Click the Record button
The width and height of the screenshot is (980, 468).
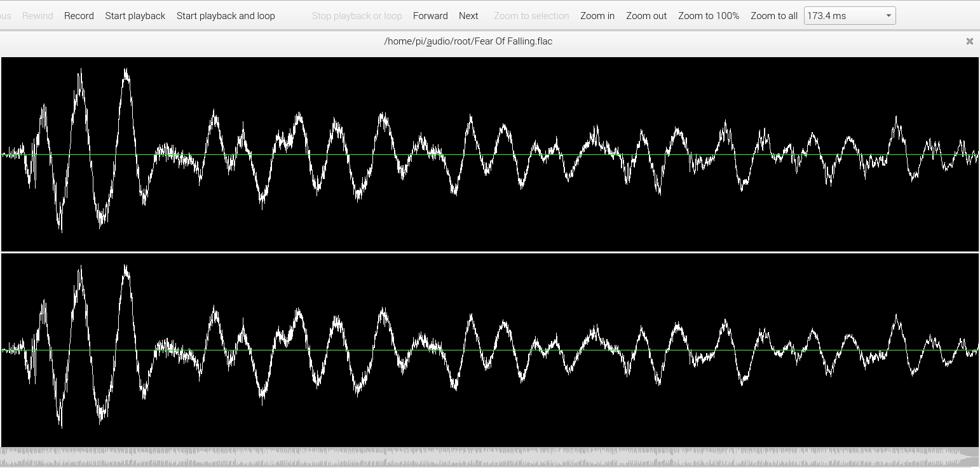79,16
